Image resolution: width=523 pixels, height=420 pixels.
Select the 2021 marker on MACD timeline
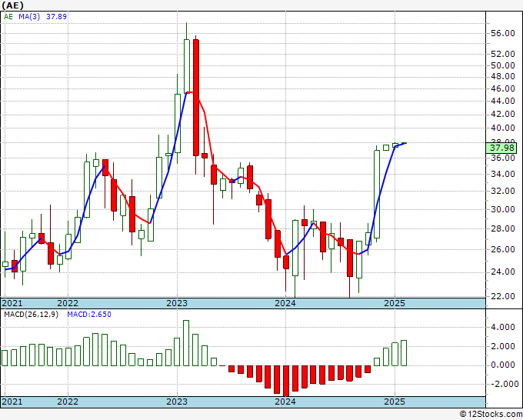click(x=12, y=402)
